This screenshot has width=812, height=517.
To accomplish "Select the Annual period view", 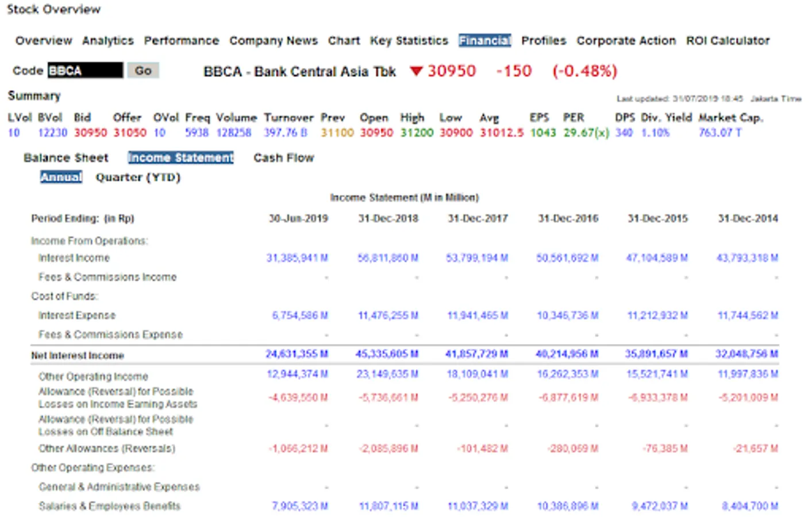I will coord(61,178).
